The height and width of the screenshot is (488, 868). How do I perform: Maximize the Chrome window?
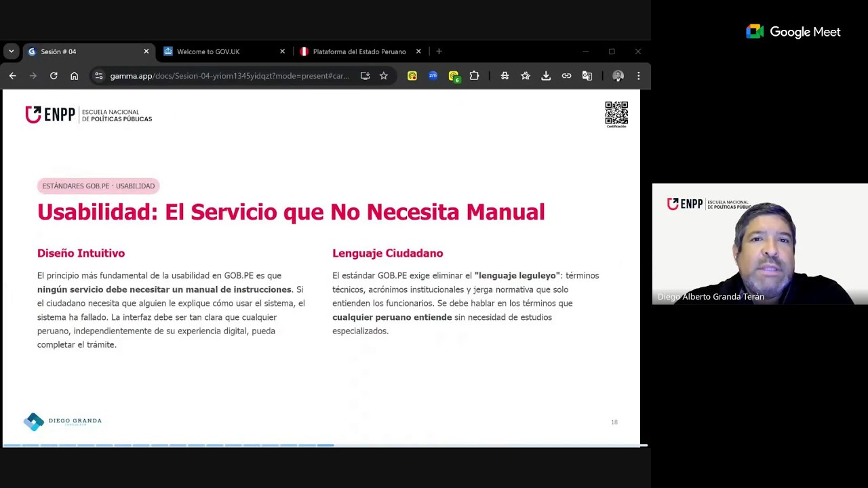[612, 52]
